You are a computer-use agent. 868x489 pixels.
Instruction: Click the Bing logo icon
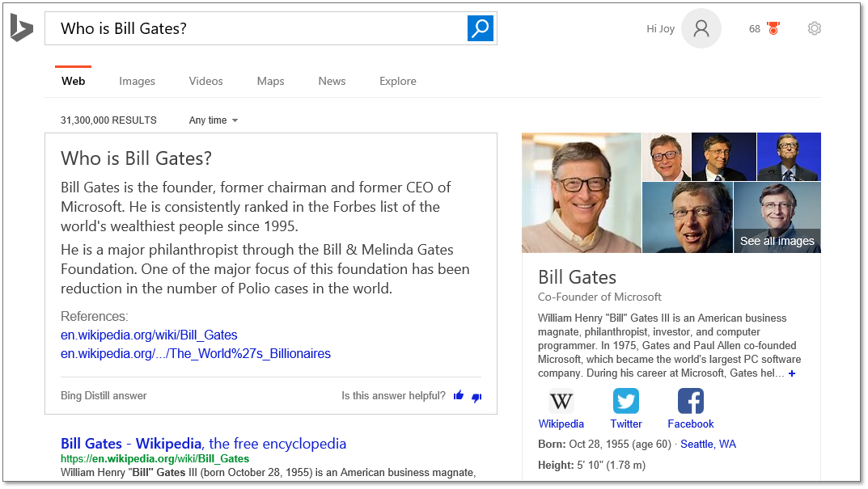point(21,28)
